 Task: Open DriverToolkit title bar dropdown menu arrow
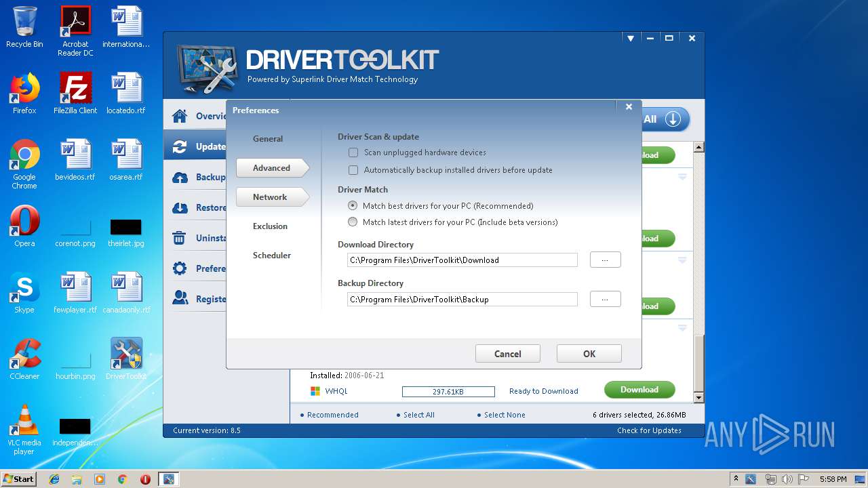pyautogui.click(x=631, y=39)
